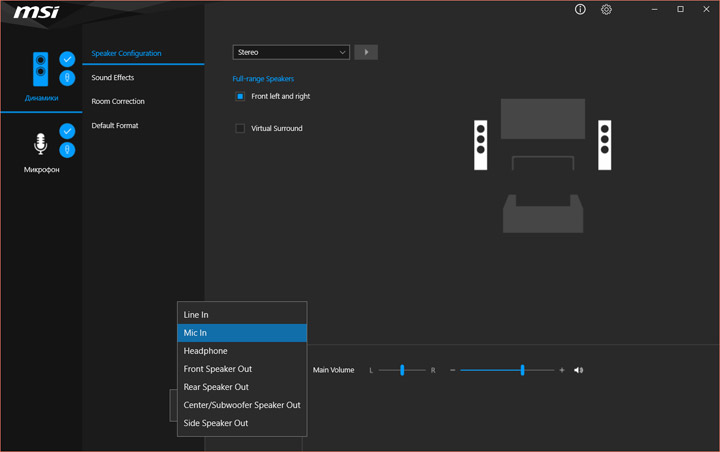The image size is (720, 452).
Task: Open the information icon in title bar
Action: tap(580, 10)
